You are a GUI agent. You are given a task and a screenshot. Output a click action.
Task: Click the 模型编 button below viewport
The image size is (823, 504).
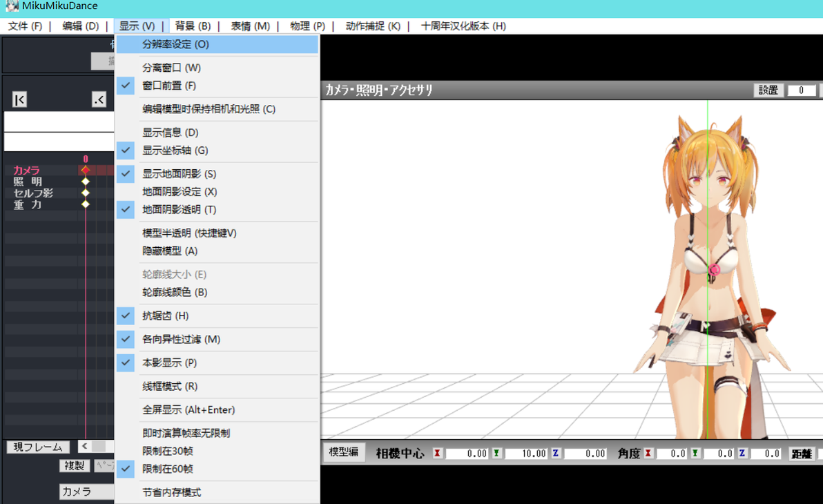(x=344, y=452)
